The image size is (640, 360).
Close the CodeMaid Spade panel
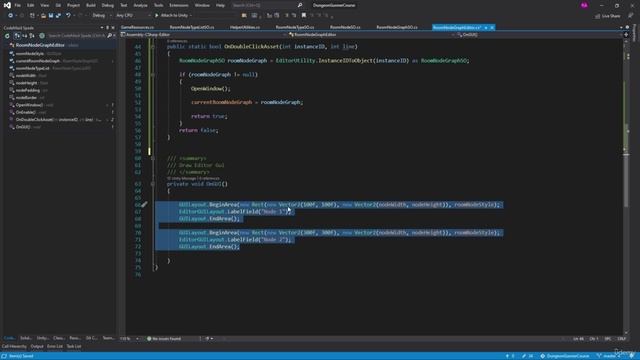coord(113,28)
